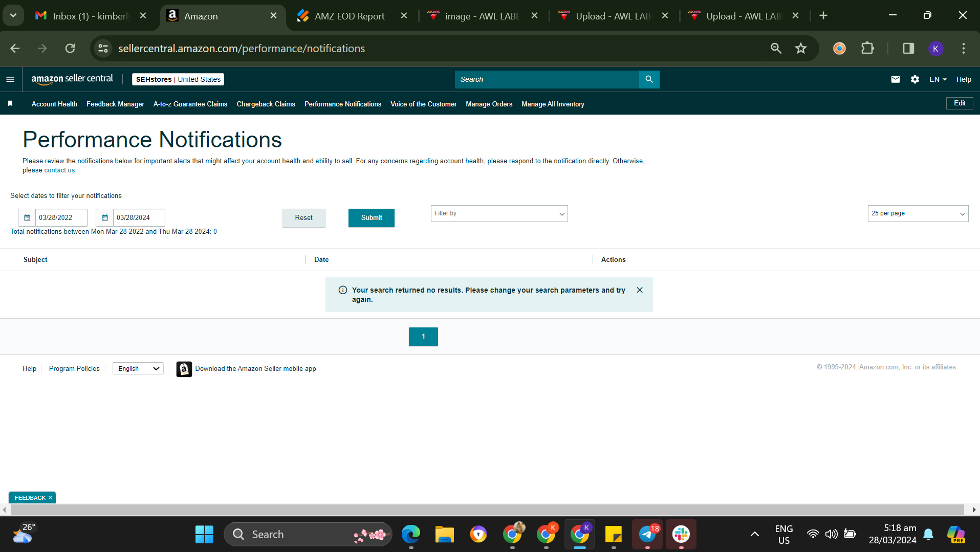Click the info icon in alert
The height and width of the screenshot is (552, 980).
(343, 290)
